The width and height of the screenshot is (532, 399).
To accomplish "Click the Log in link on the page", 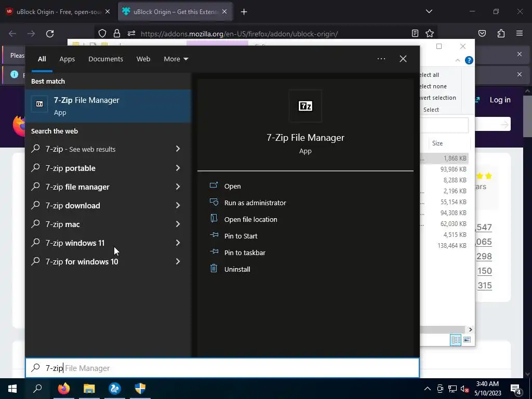I will click(500, 100).
